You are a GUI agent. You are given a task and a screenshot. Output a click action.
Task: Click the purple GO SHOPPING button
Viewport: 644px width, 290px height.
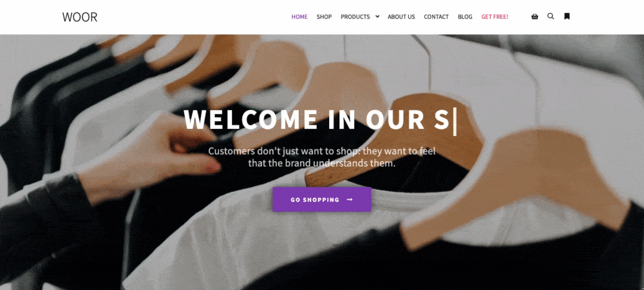pos(322,200)
